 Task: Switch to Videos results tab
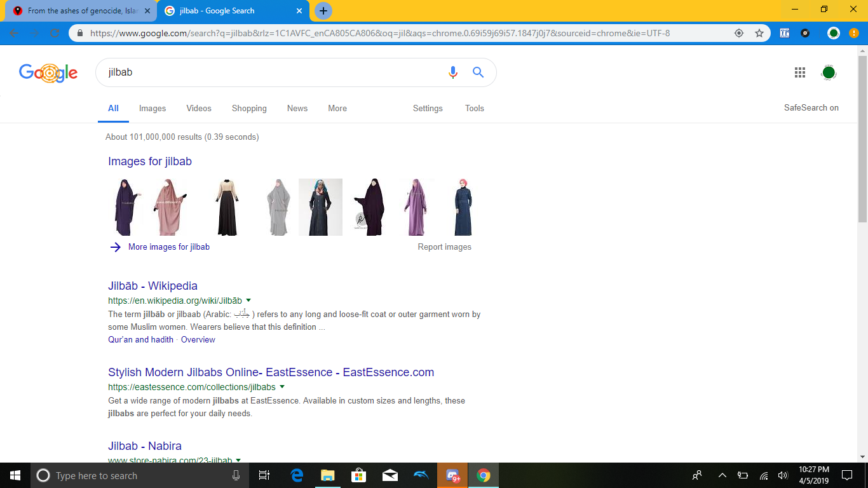click(199, 109)
